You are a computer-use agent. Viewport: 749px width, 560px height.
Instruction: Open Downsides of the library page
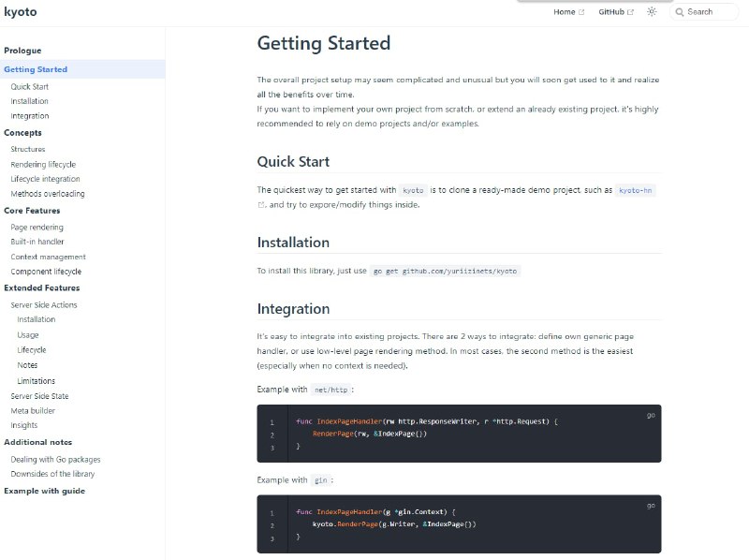click(x=52, y=474)
